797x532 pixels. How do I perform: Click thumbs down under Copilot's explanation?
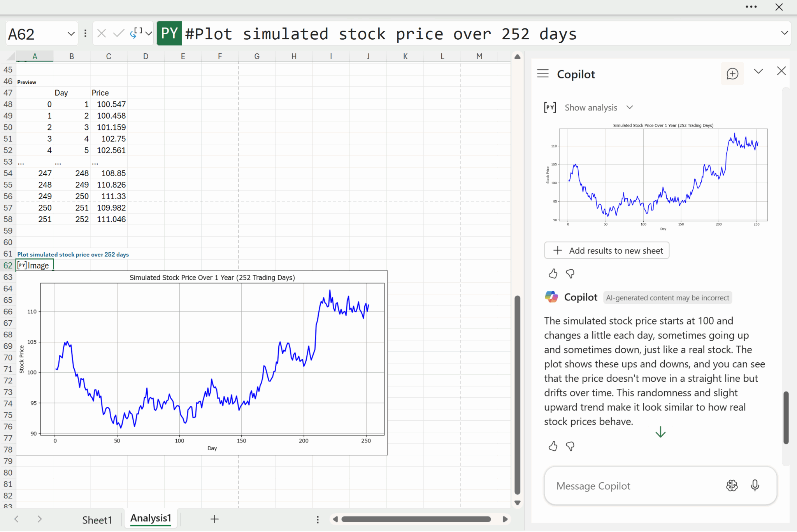(570, 446)
